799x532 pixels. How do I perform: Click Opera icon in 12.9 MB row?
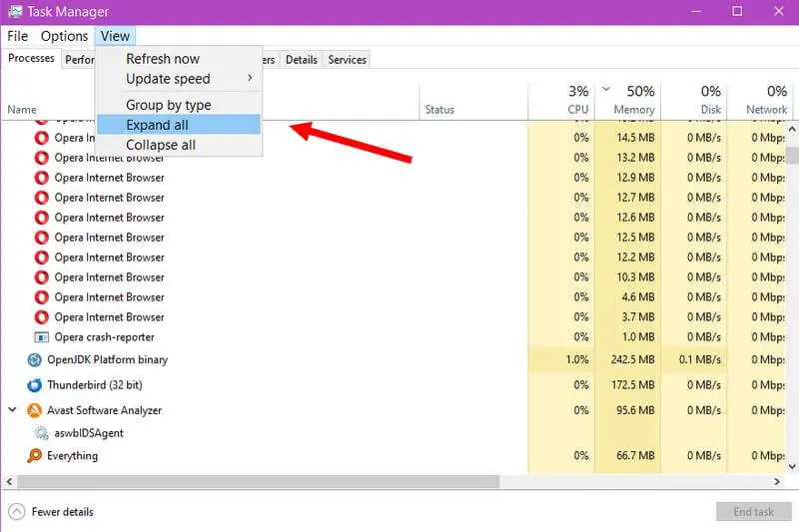point(41,178)
